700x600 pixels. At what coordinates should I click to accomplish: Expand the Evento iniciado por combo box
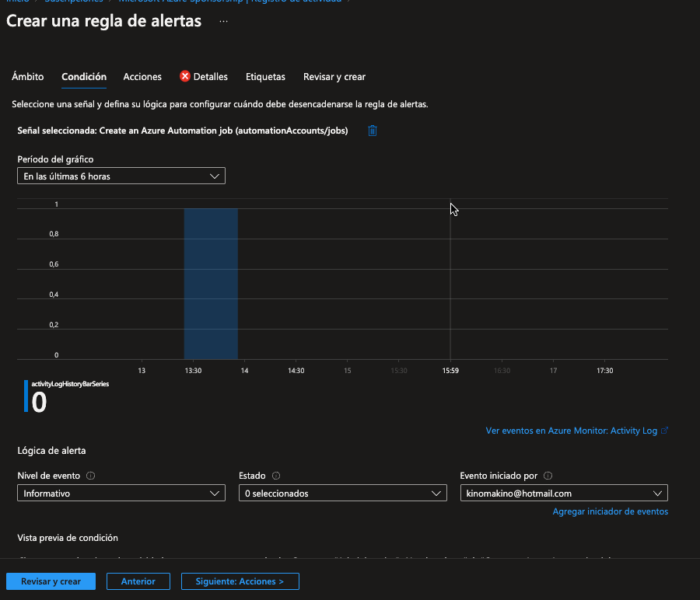[x=564, y=494]
